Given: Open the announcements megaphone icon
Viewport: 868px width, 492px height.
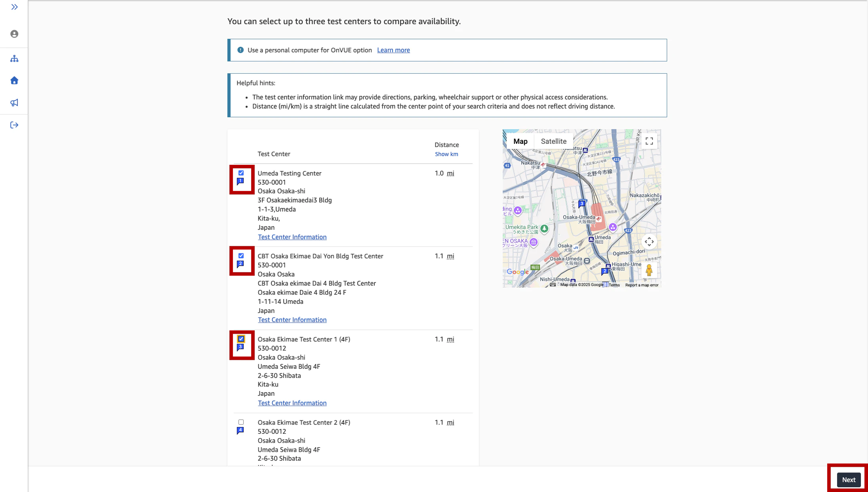Looking at the screenshot, I should [14, 103].
